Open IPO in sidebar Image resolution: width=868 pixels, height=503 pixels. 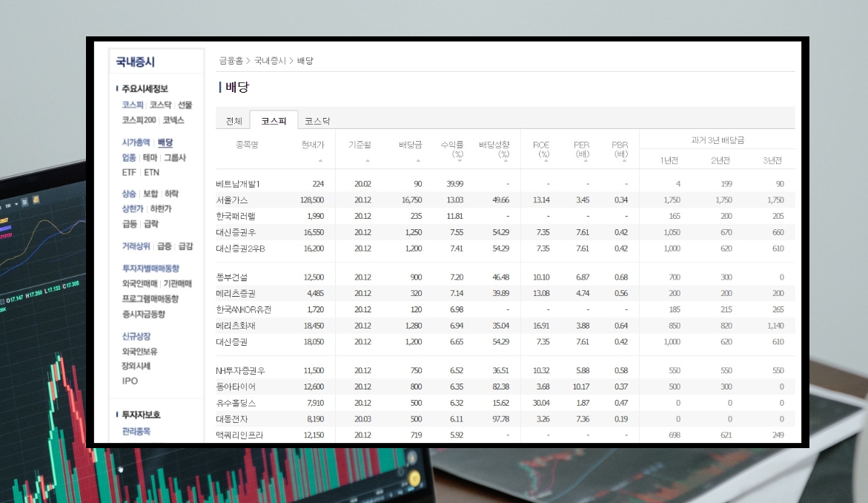coord(130,381)
